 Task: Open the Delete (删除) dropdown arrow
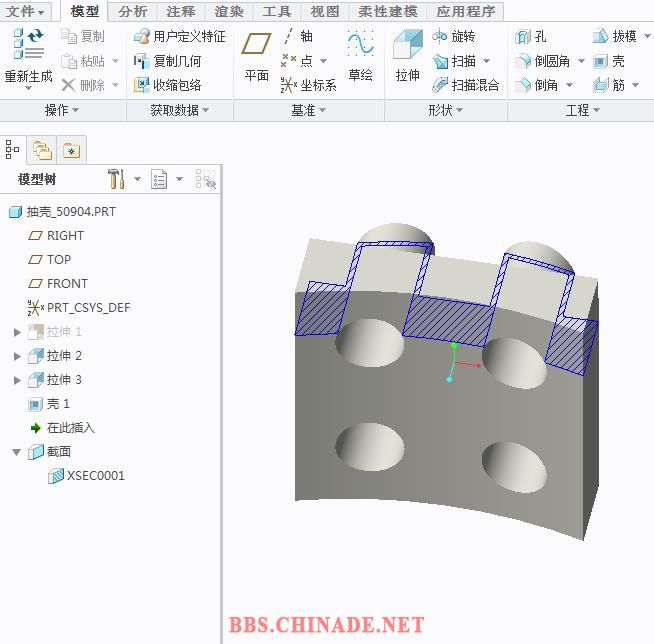pyautogui.click(x=116, y=85)
